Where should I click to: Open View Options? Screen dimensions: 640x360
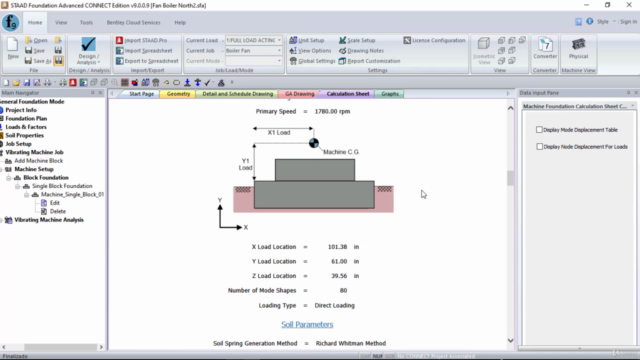coord(310,51)
